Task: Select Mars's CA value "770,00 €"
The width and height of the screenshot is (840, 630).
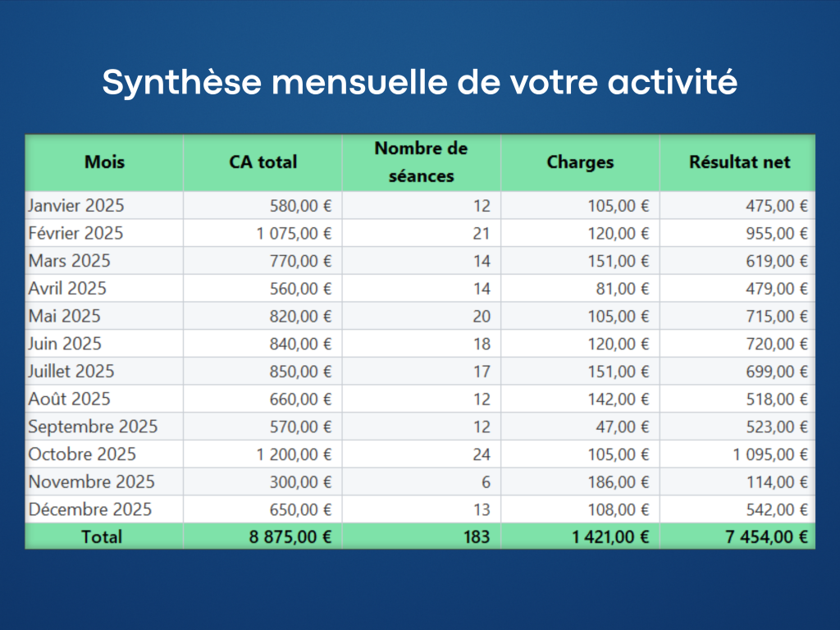Action: tap(300, 261)
